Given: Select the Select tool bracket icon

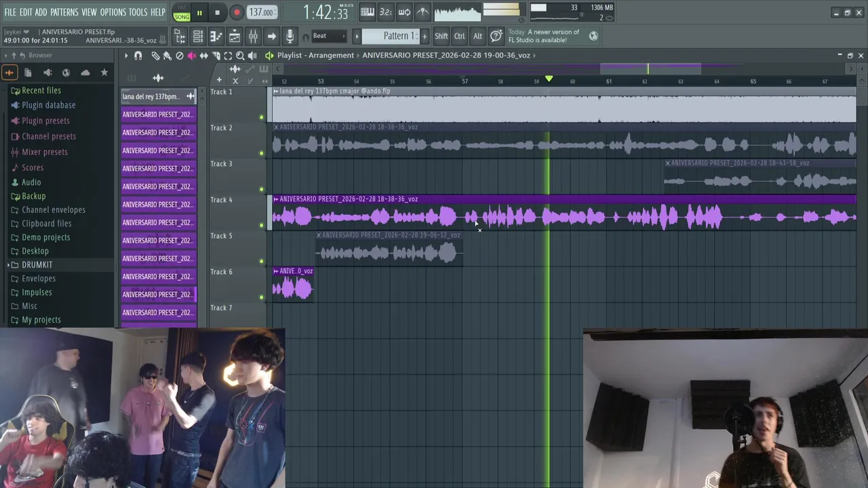Looking at the screenshot, I should tap(228, 56).
